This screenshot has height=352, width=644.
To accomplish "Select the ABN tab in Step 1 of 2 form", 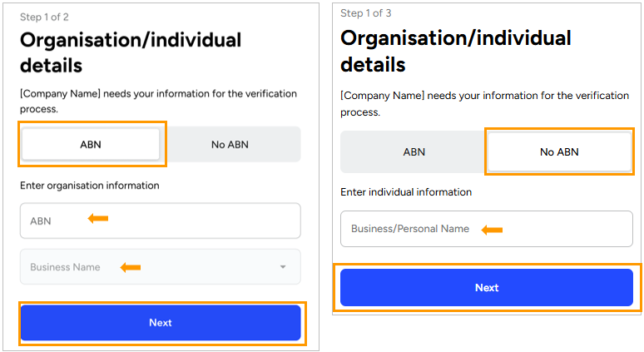I will click(91, 144).
